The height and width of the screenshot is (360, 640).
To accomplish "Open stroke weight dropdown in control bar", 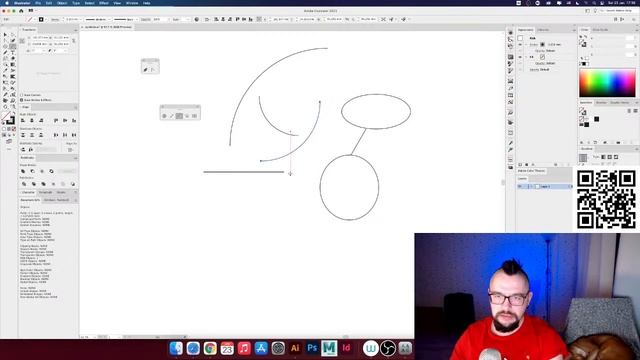I will pos(80,19).
